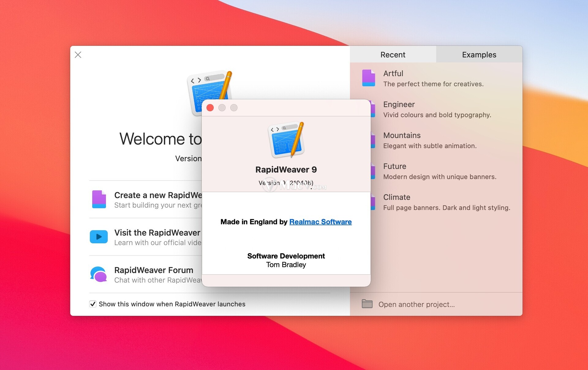Viewport: 588px width, 370px height.
Task: Click the folder icon next to Open another project
Action: (367, 304)
